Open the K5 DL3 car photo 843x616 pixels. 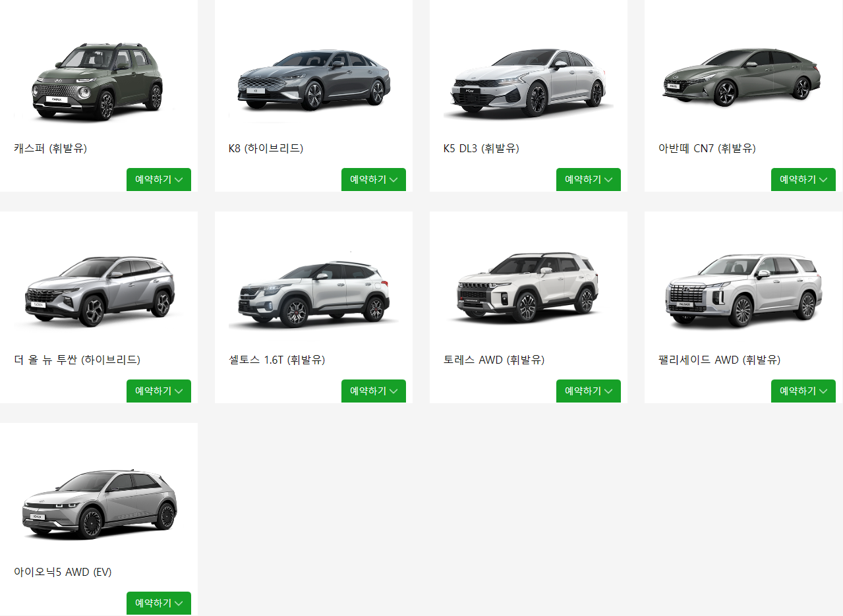(528, 82)
